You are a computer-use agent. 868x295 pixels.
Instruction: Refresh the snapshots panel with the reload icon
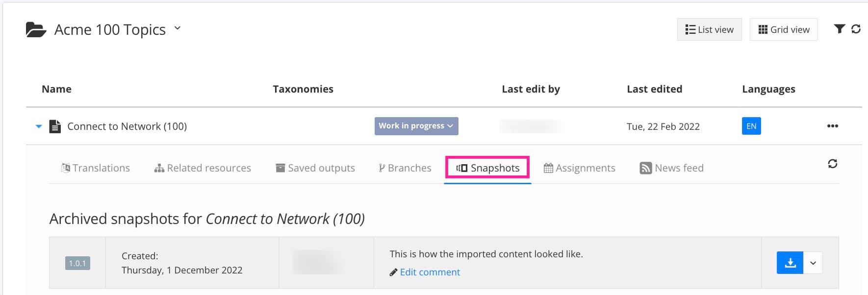[x=832, y=164]
